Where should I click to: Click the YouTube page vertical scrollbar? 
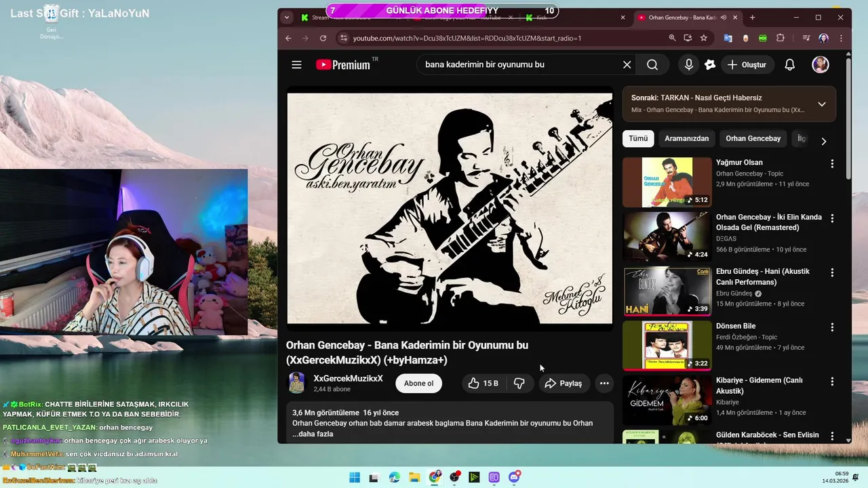(848, 119)
